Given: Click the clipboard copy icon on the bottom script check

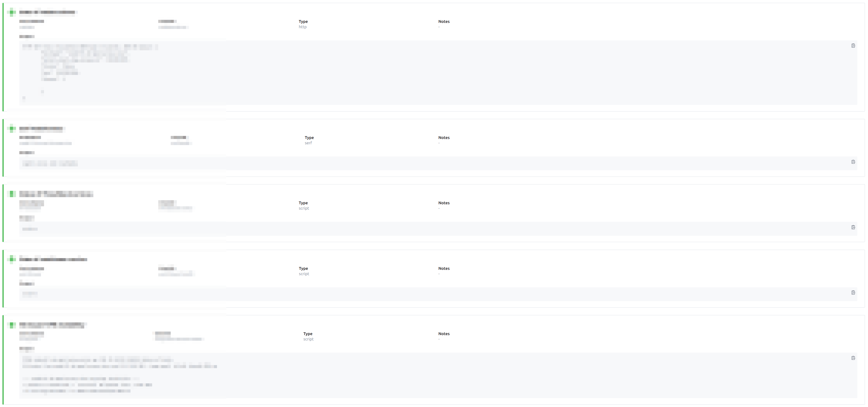Looking at the screenshot, I should coord(853,358).
